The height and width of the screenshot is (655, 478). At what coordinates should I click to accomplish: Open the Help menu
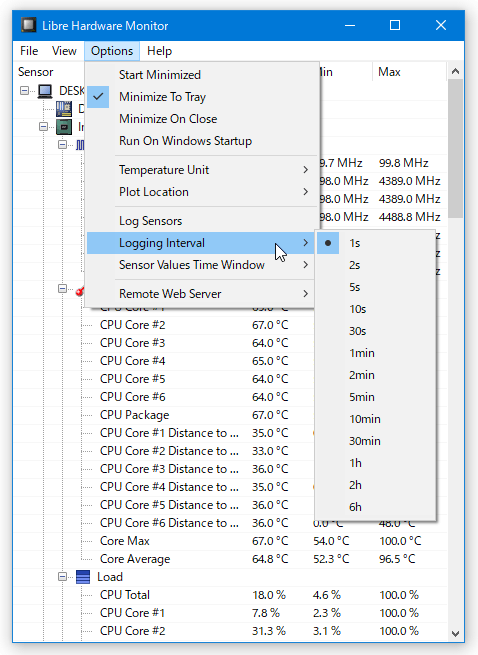[x=159, y=51]
